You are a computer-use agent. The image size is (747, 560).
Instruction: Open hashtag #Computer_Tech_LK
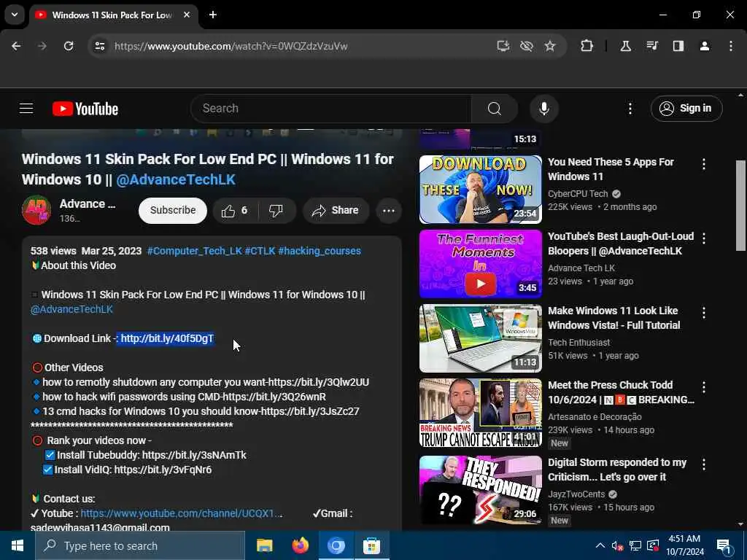point(194,251)
